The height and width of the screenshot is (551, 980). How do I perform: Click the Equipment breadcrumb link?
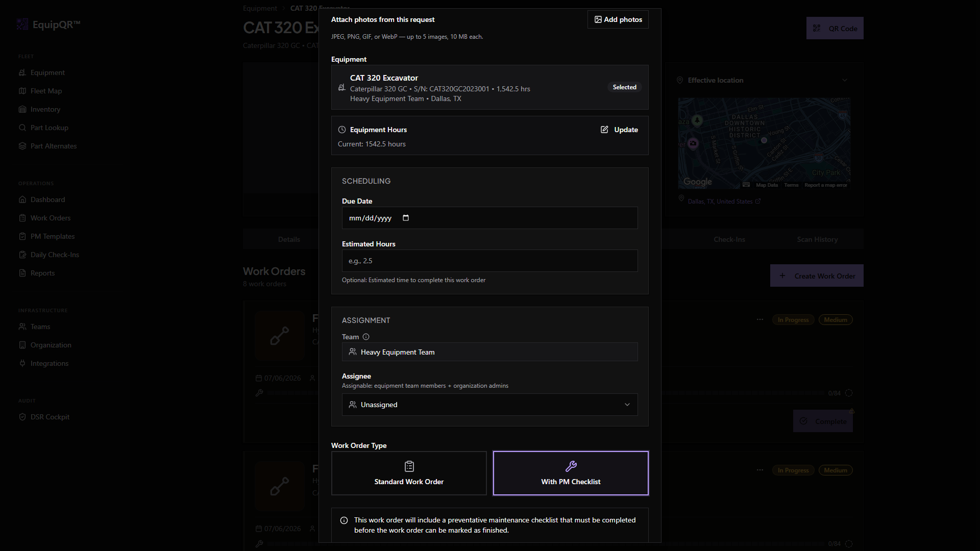260,8
